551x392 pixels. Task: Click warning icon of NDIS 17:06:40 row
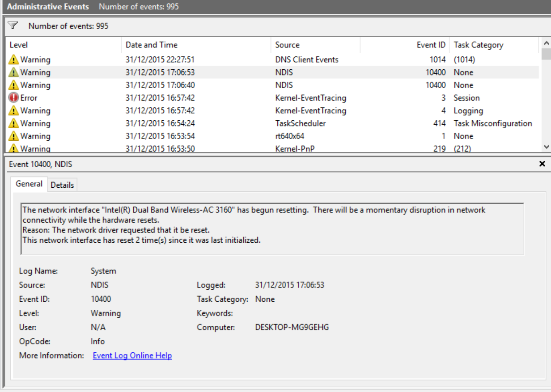click(x=14, y=85)
